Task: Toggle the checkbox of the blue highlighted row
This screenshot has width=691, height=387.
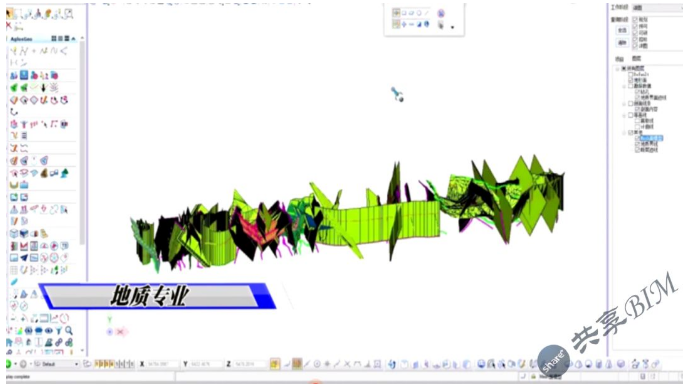Action: point(637,138)
